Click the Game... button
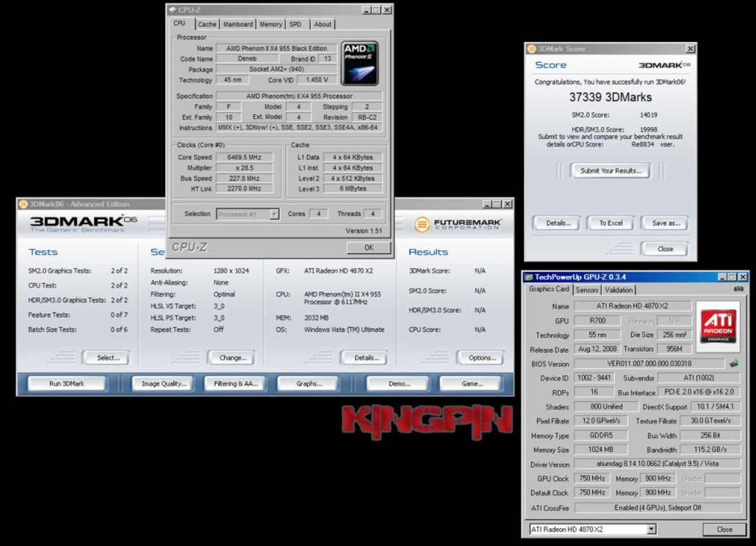 point(471,384)
